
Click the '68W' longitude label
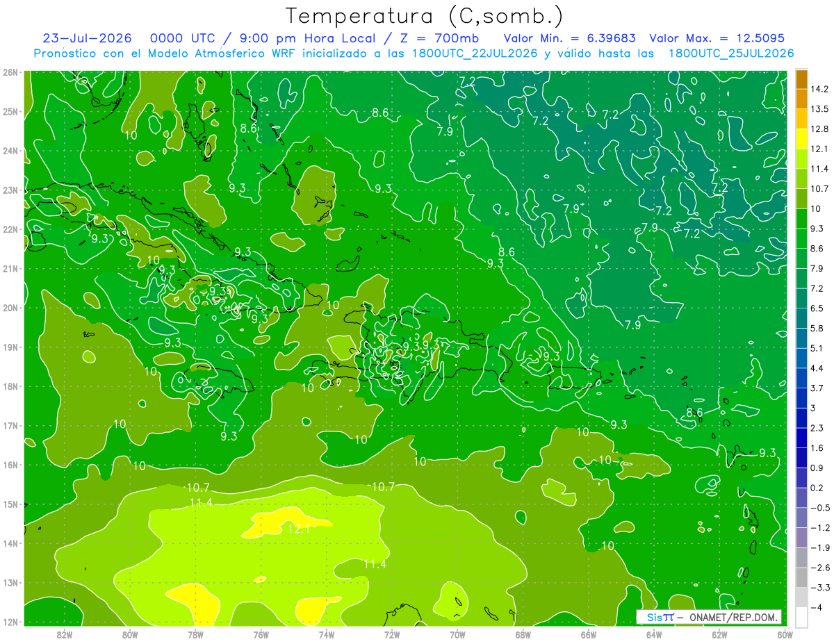(x=523, y=634)
